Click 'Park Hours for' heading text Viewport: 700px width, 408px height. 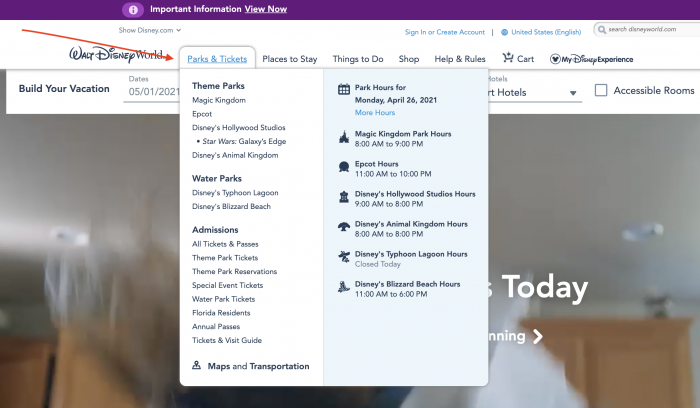pyautogui.click(x=380, y=87)
